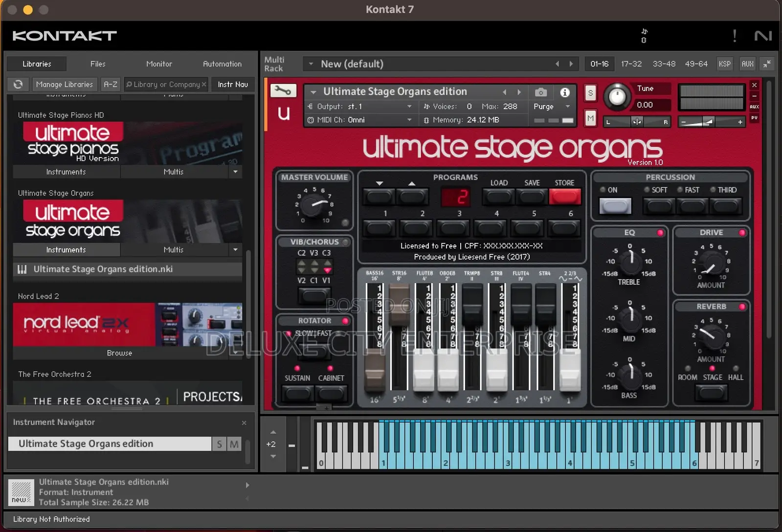Enable Percussion FAST button
The width and height of the screenshot is (782, 532).
692,206
